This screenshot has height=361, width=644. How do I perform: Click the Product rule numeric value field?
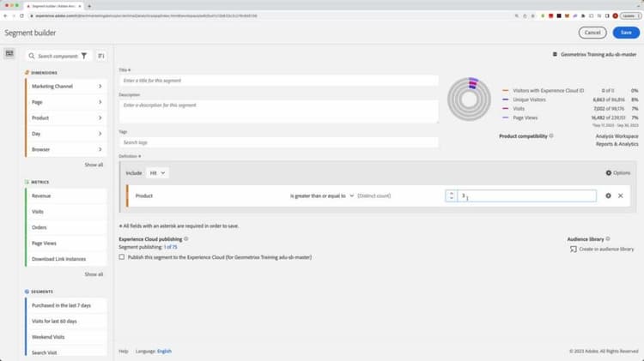(526, 196)
